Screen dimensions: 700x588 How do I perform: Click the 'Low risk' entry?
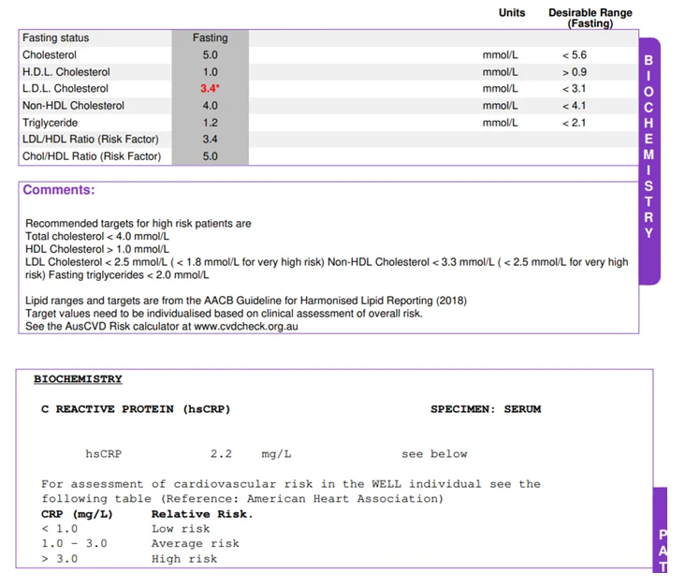181,529
